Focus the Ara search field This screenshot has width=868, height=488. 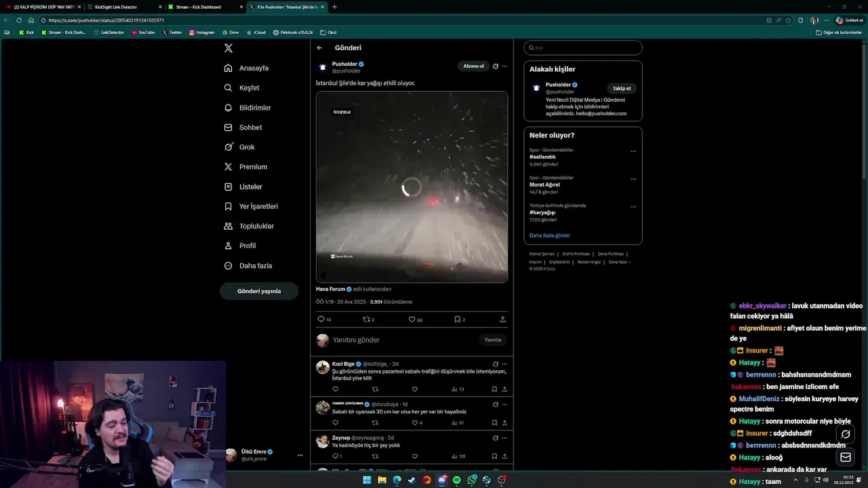click(x=583, y=48)
